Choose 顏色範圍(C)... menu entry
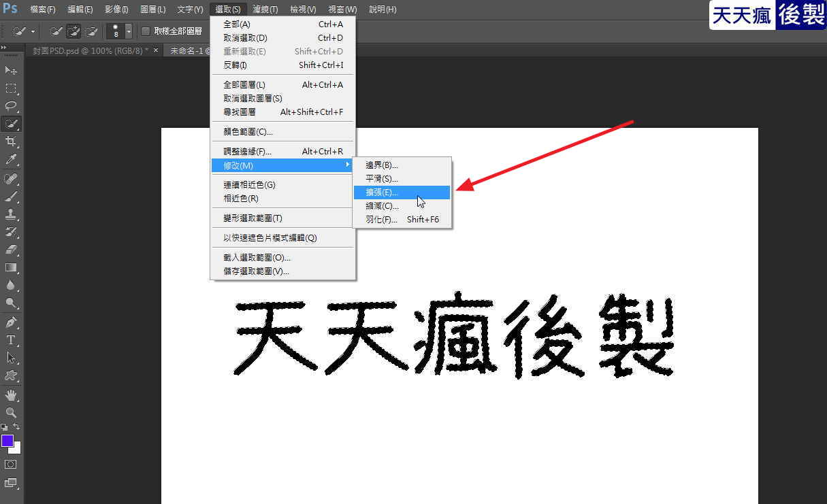 (282, 132)
